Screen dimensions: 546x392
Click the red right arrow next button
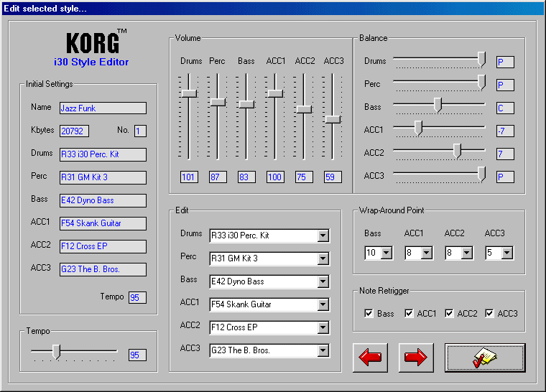point(416,358)
